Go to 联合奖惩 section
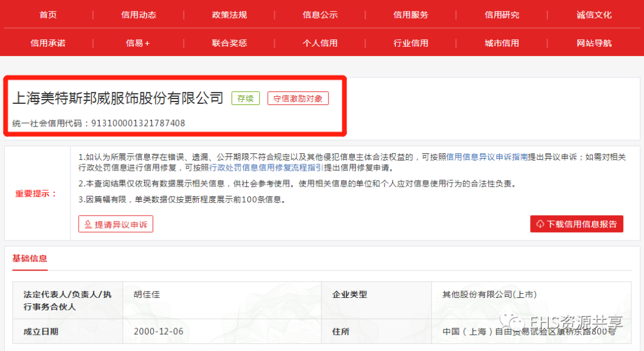The height and width of the screenshot is (351, 644). pyautogui.click(x=229, y=43)
